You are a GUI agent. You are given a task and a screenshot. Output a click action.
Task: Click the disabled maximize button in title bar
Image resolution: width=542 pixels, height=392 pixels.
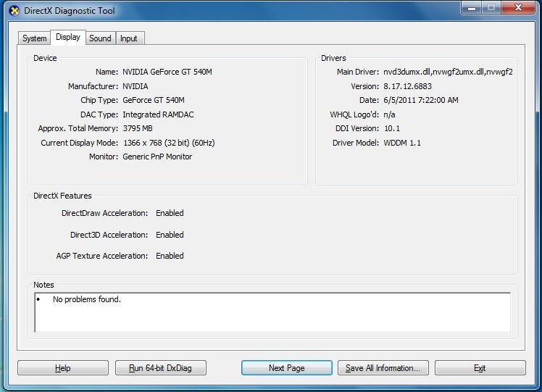coord(491,7)
